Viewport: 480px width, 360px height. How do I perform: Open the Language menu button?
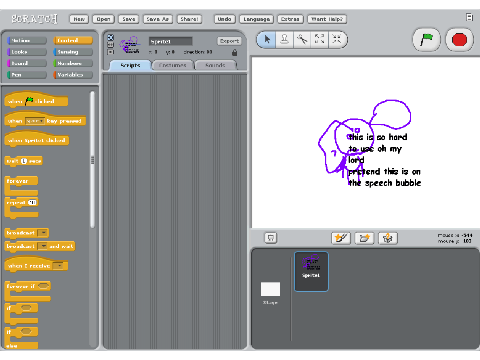(x=256, y=19)
